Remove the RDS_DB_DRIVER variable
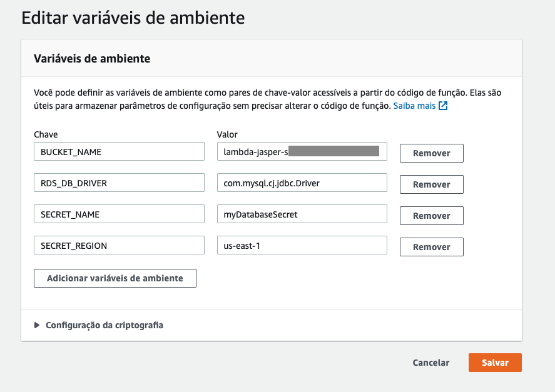The height and width of the screenshot is (392, 555). click(431, 184)
